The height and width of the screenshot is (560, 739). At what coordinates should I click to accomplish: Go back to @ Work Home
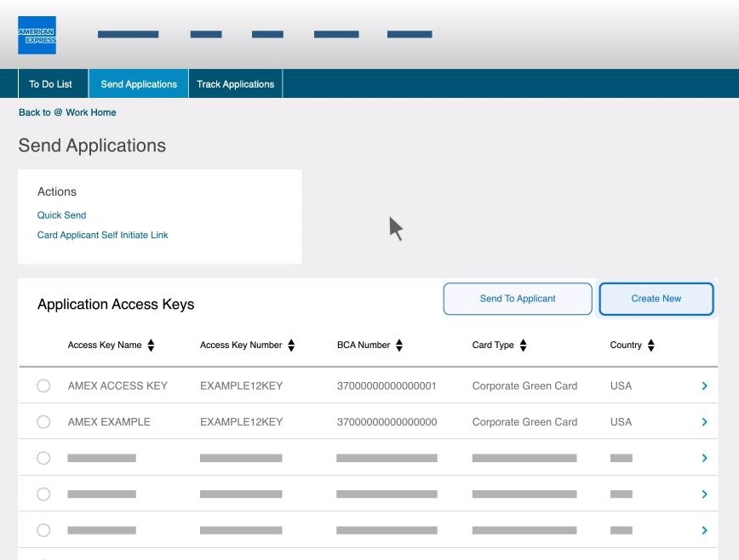coord(67,112)
